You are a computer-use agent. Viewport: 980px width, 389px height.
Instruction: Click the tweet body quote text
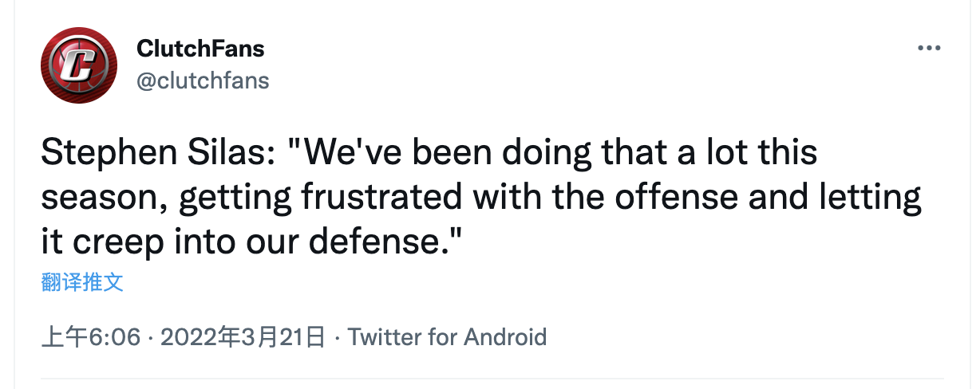pyautogui.click(x=481, y=195)
